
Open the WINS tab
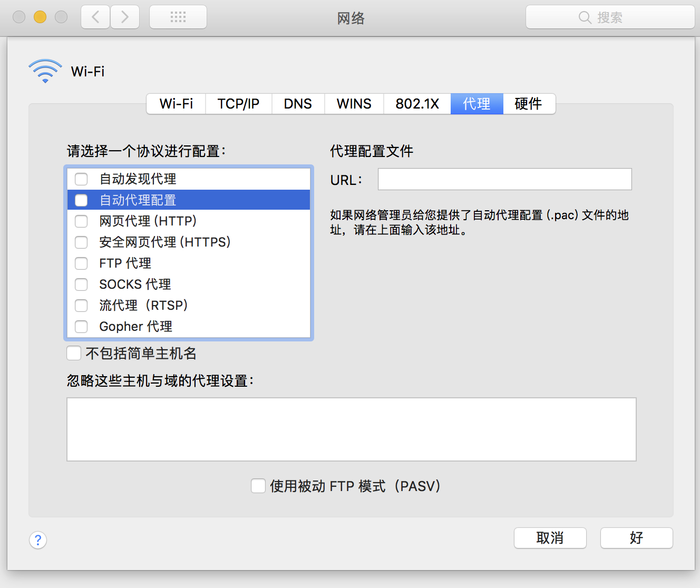354,104
